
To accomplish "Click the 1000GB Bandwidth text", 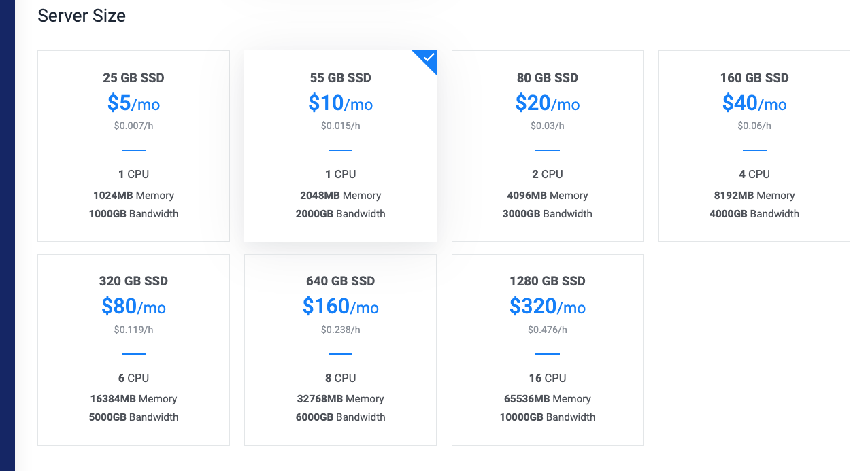I will (x=133, y=214).
